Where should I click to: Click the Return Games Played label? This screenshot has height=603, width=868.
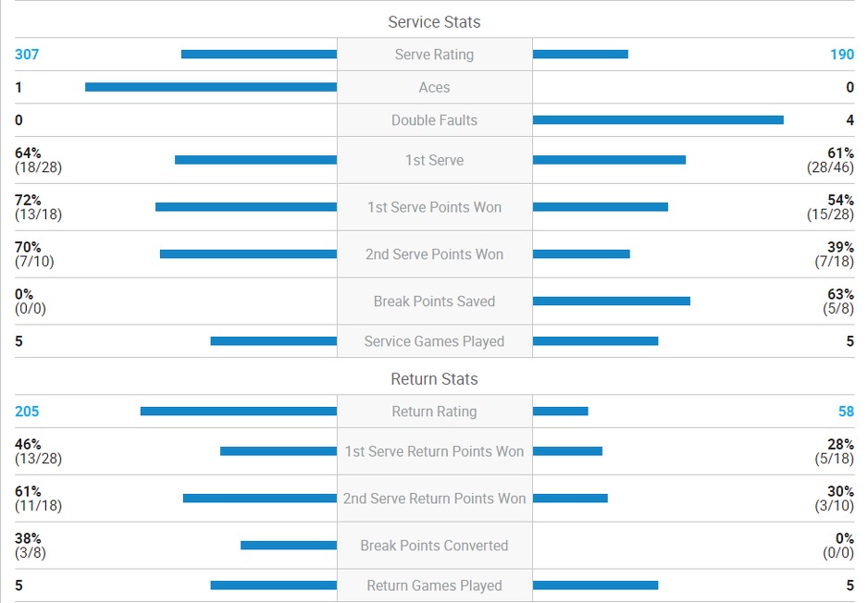click(x=434, y=585)
